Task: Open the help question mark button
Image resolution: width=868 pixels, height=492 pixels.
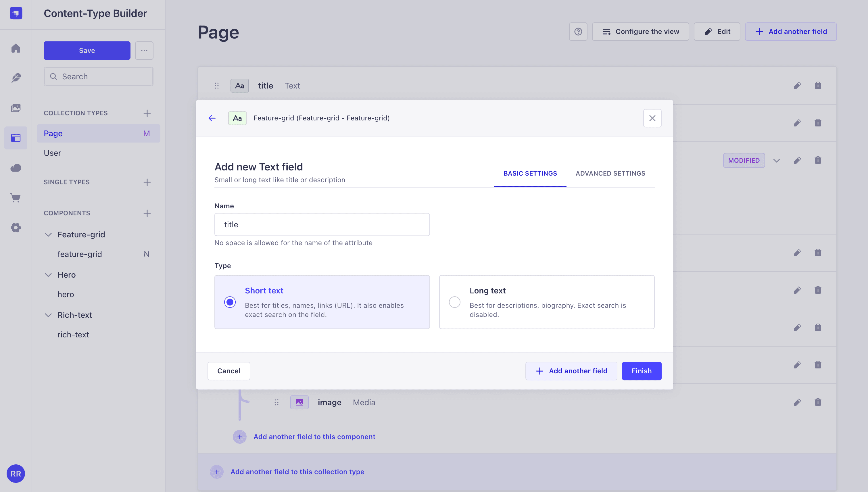Action: click(x=578, y=31)
